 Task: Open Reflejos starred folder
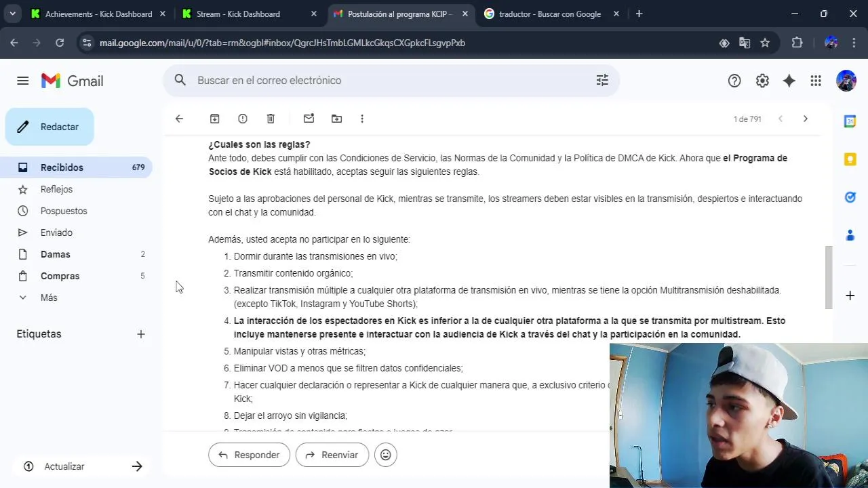(x=76, y=189)
